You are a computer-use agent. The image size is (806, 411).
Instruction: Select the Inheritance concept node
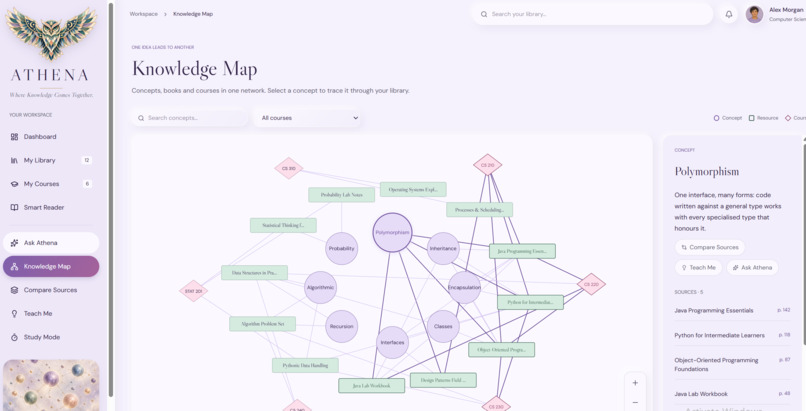[443, 248]
